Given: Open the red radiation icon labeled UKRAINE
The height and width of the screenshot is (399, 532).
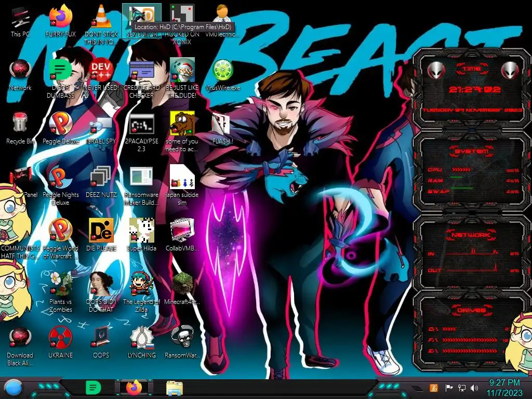Looking at the screenshot, I should (60, 343).
